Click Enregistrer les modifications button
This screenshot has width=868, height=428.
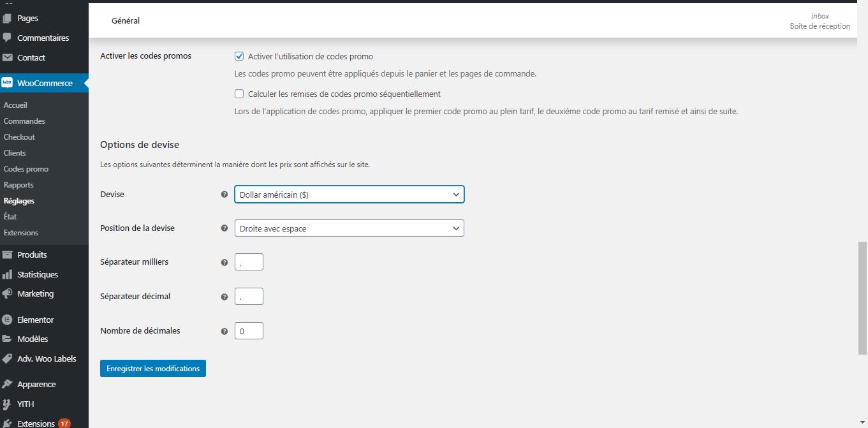(x=153, y=369)
